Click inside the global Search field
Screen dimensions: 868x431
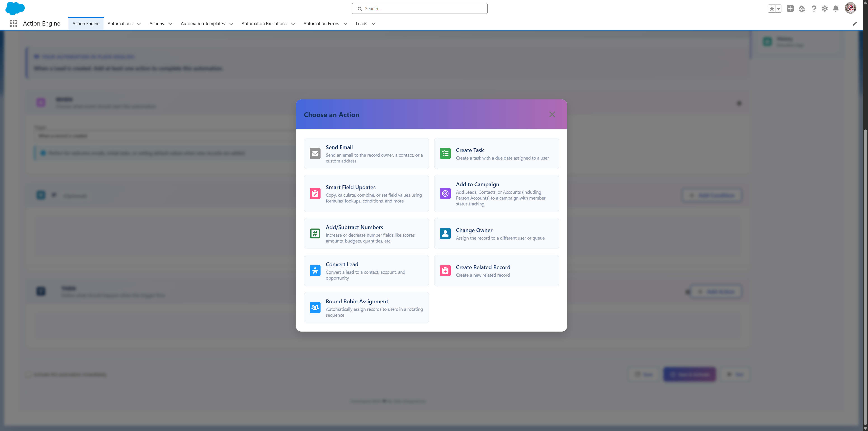(419, 8)
